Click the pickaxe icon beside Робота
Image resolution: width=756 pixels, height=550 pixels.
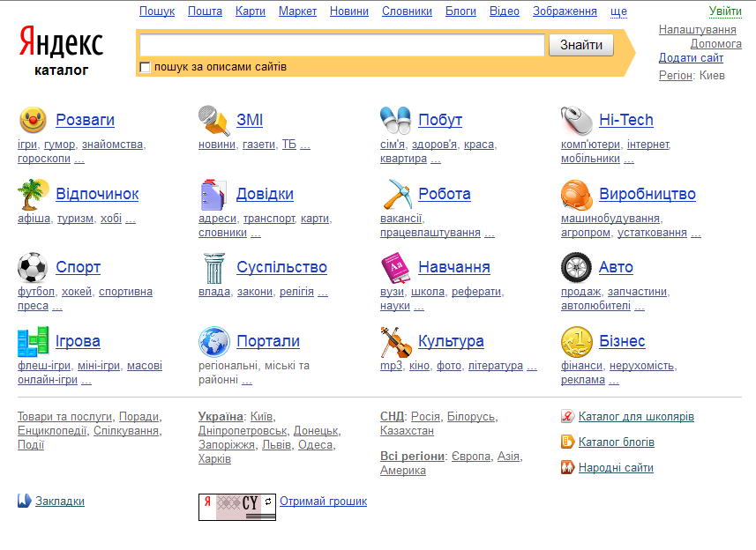(396, 194)
